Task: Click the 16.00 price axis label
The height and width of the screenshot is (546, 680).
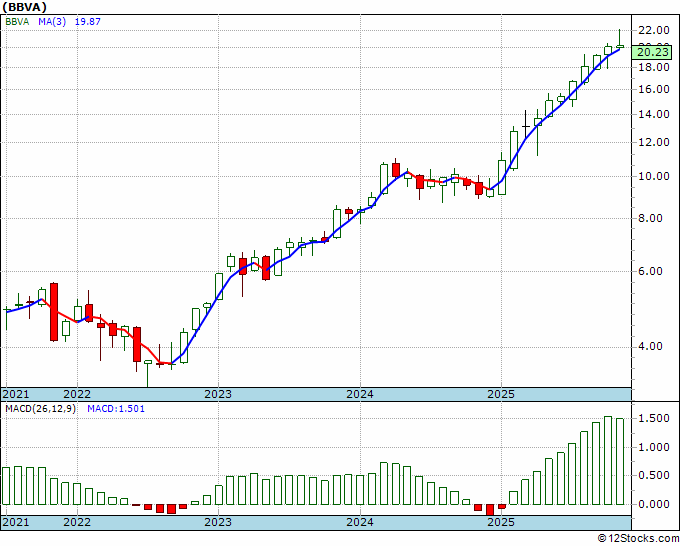Action: 654,89
